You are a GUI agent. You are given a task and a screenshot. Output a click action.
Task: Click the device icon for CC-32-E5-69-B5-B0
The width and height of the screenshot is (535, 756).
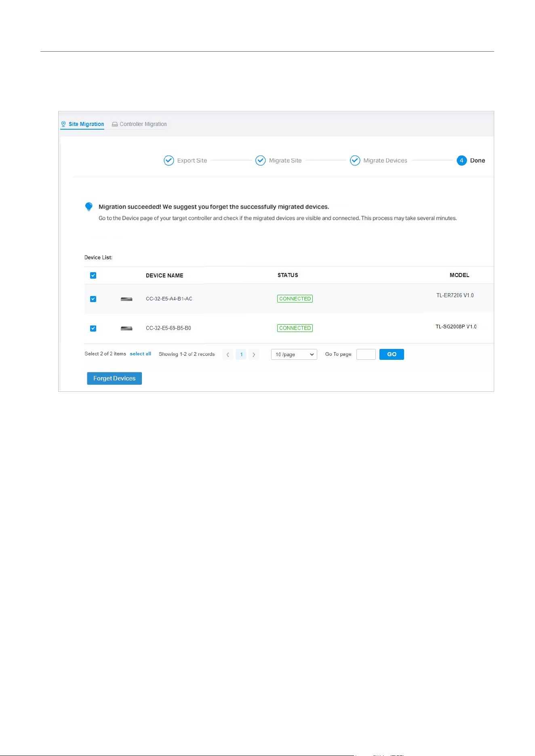click(x=126, y=328)
